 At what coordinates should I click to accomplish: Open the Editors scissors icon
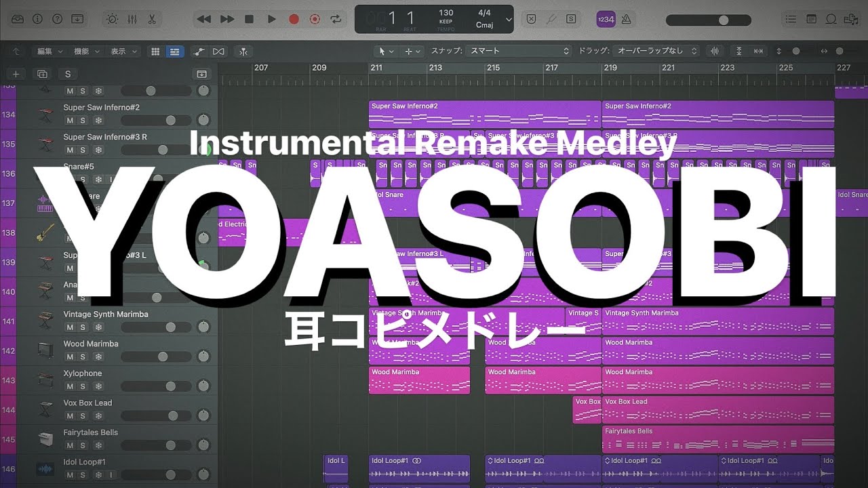pyautogui.click(x=152, y=20)
